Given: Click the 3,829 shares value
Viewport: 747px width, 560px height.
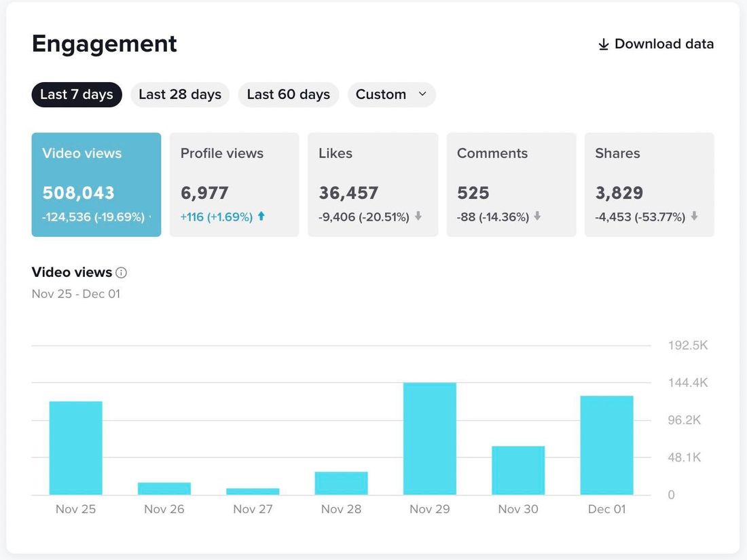Looking at the screenshot, I should 619,193.
